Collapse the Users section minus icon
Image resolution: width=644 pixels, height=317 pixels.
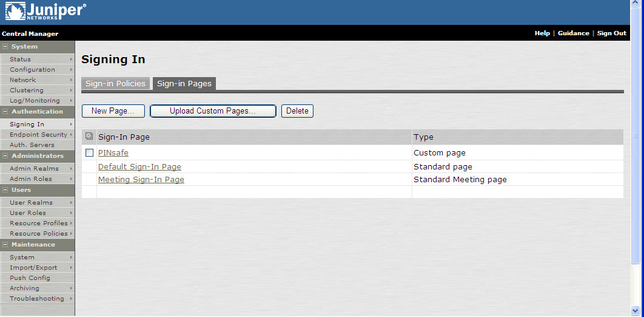point(5,190)
